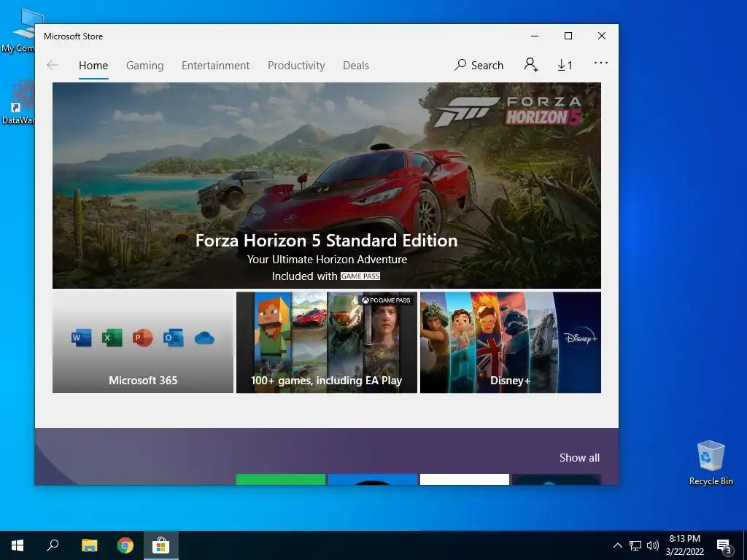View downloads and updates
Image resolution: width=747 pixels, height=560 pixels.
pos(565,65)
